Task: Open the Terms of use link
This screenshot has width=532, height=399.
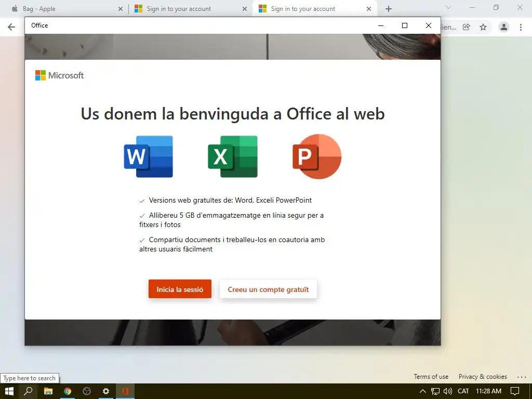Action: [x=431, y=377]
